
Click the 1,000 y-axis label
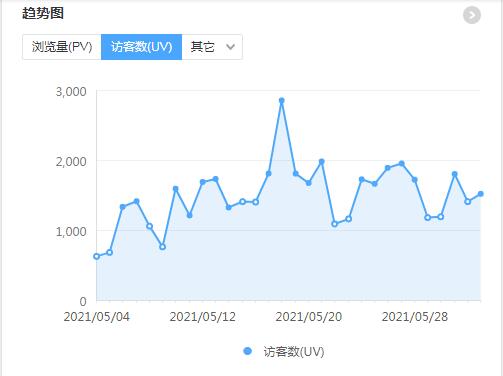71,231
